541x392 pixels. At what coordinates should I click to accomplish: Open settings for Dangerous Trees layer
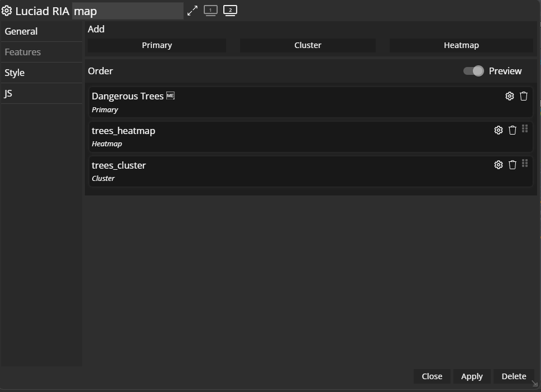(509, 96)
